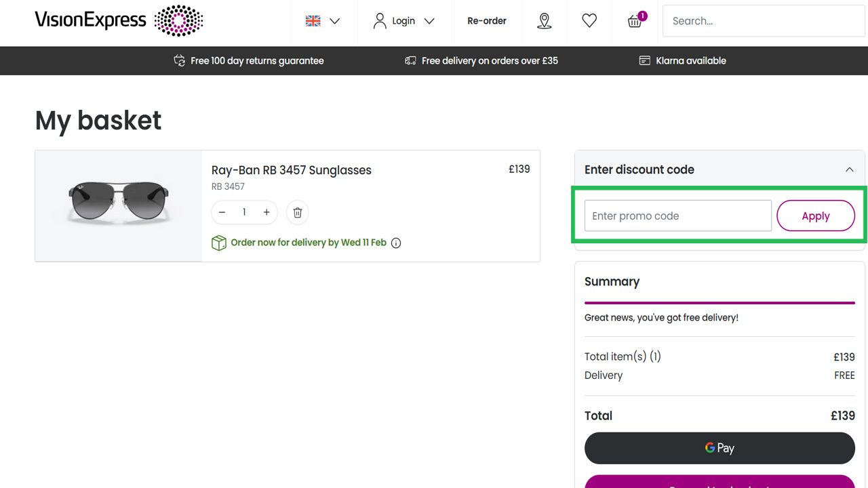
Task: Open the wishlist heart icon
Action: [x=589, y=21]
